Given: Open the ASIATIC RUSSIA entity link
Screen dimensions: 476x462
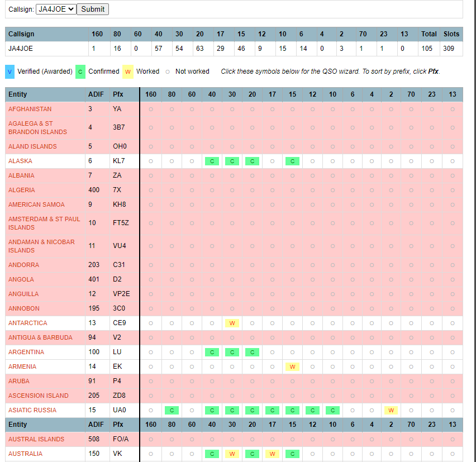Looking at the screenshot, I should pos(32,410).
